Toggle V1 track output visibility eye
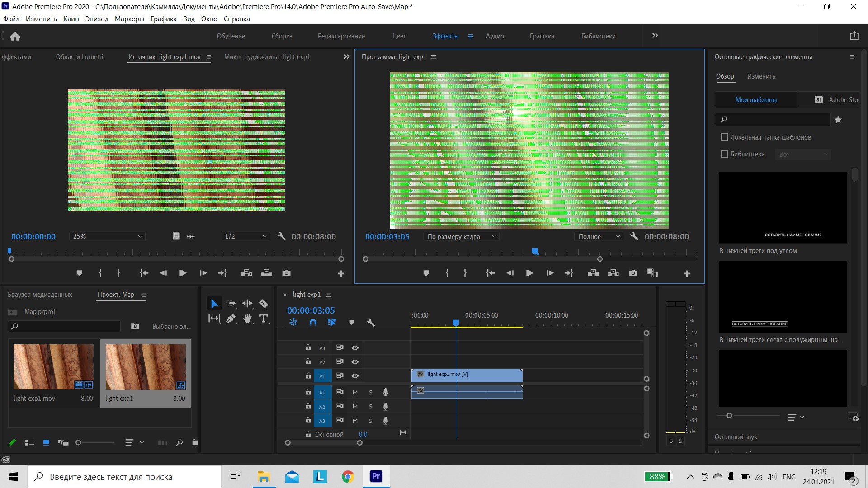Viewport: 868px width, 488px height. tap(355, 376)
